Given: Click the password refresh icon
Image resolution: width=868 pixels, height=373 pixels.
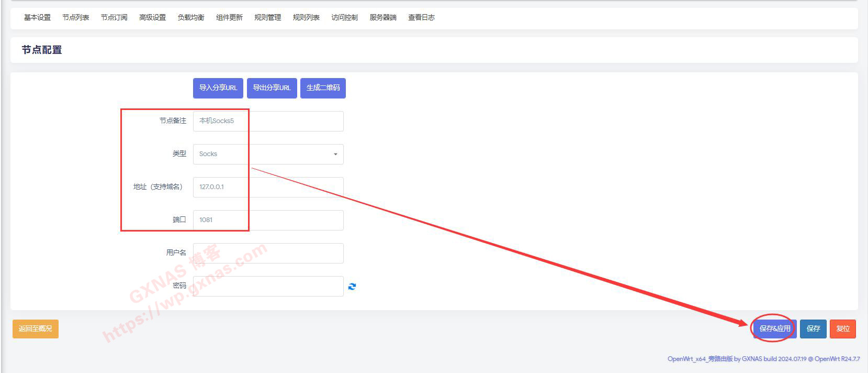Looking at the screenshot, I should [352, 287].
